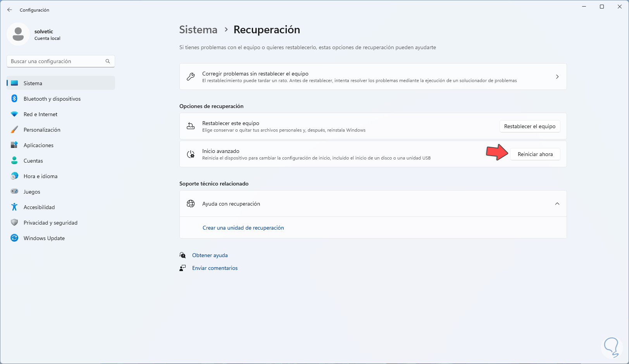This screenshot has height=364, width=629.
Task: Open Bluetooth y dispositivos settings
Action: [x=61, y=99]
